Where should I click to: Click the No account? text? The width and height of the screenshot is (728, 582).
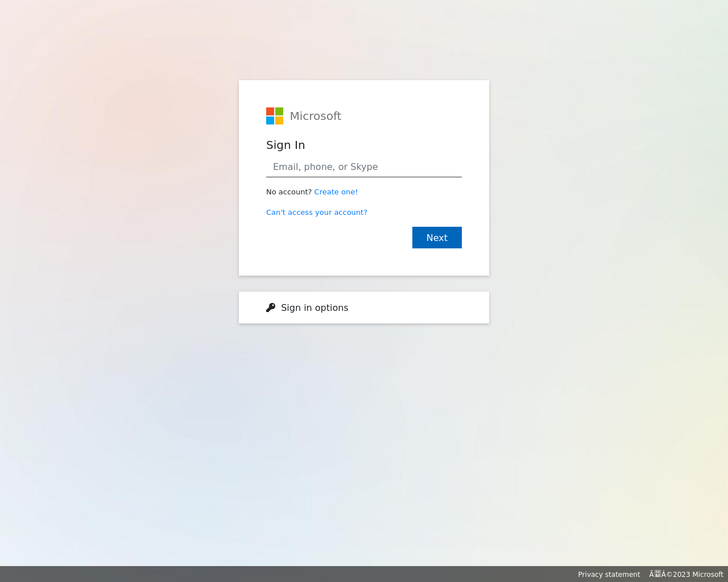[289, 192]
